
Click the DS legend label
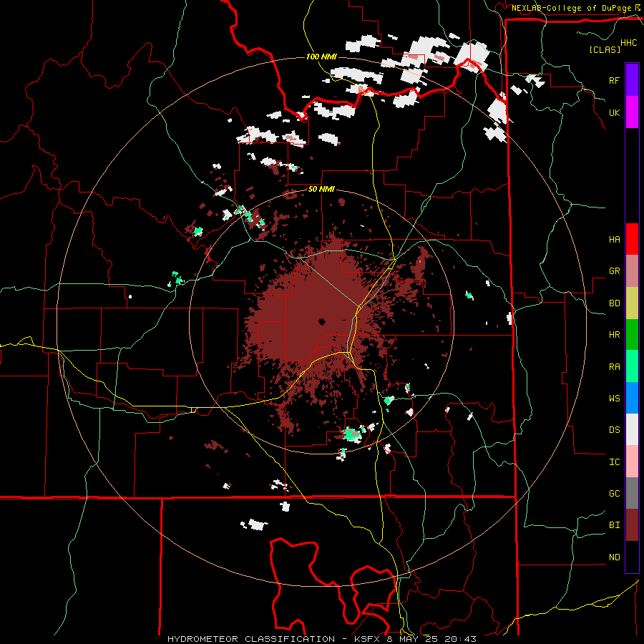point(614,429)
